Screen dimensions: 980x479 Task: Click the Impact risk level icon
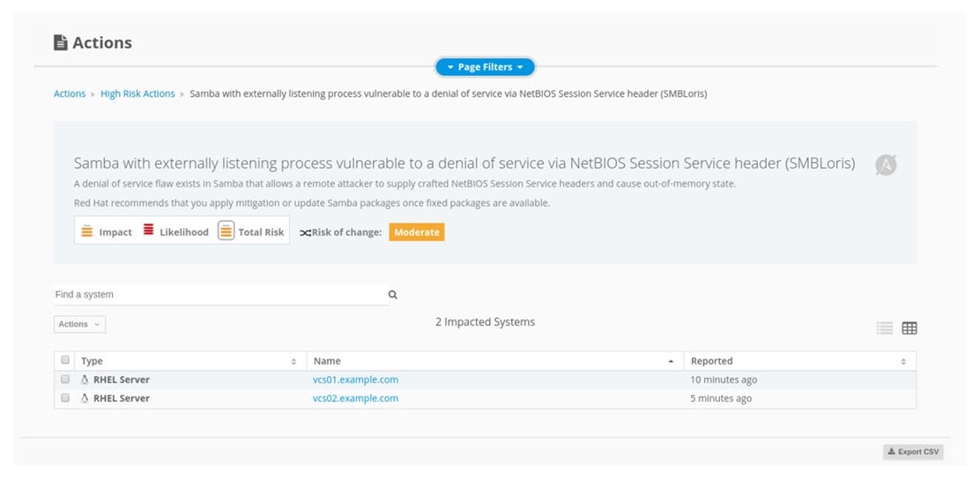pos(86,232)
